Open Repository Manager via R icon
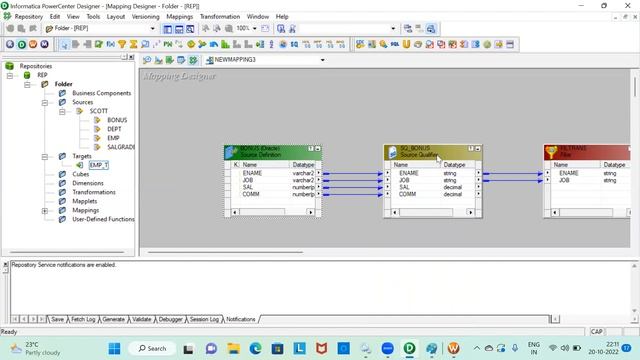 [x=10, y=44]
